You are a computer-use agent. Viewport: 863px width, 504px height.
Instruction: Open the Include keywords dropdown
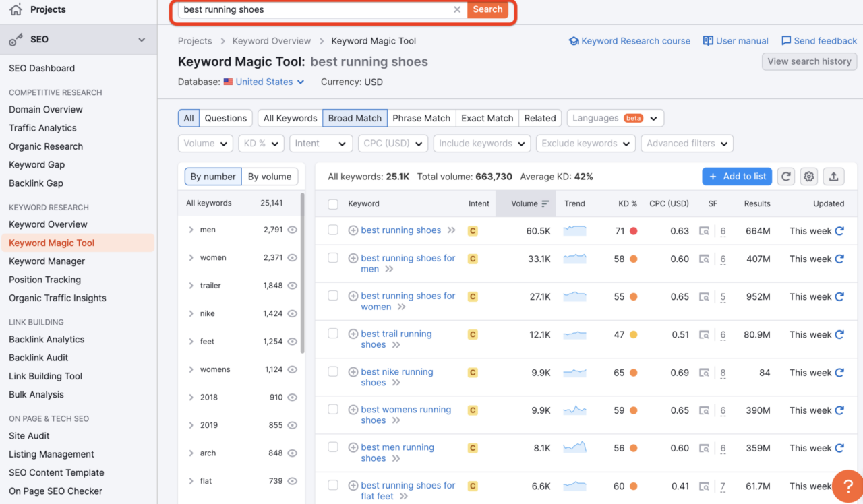tap(481, 144)
